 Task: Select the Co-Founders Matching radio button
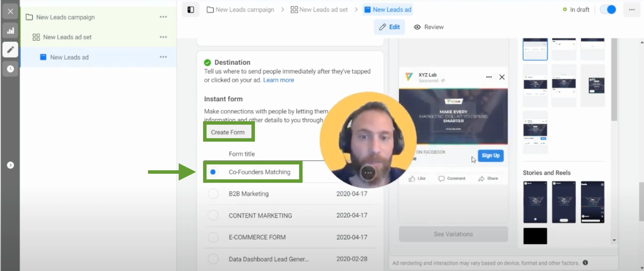point(213,172)
